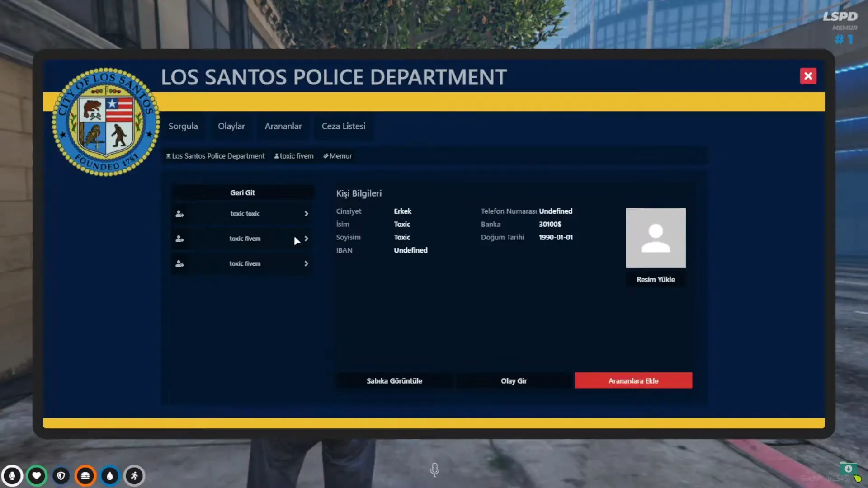Click the Sabıka Görüntüle button

[x=394, y=381]
